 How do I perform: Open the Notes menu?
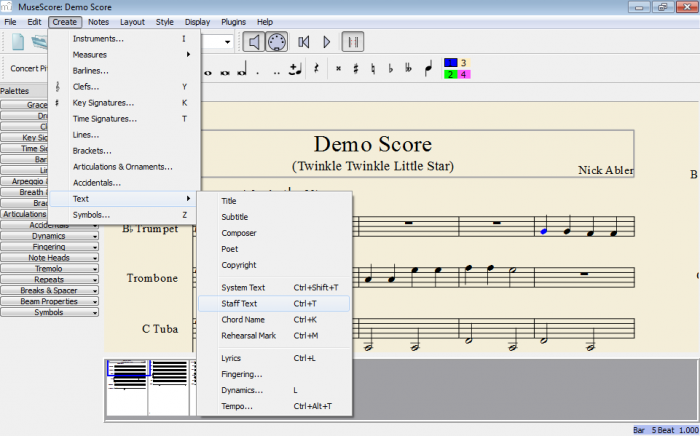tap(98, 22)
